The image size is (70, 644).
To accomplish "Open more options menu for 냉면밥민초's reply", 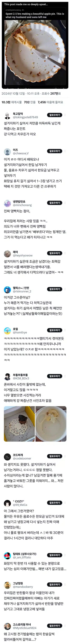I will 65,203.
